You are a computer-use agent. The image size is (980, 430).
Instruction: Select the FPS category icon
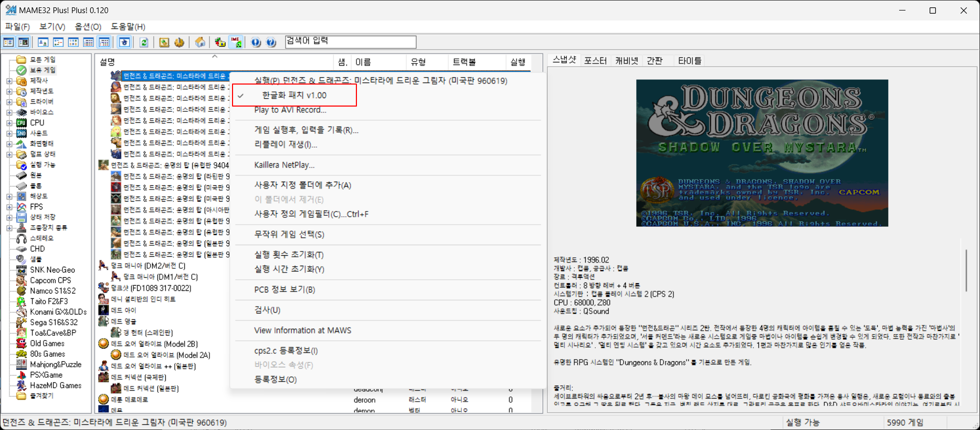[x=22, y=207]
